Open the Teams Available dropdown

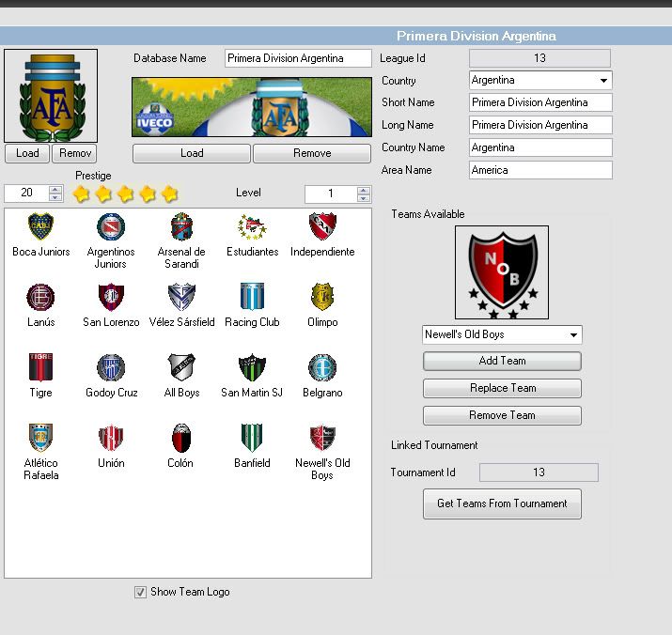tap(502, 334)
